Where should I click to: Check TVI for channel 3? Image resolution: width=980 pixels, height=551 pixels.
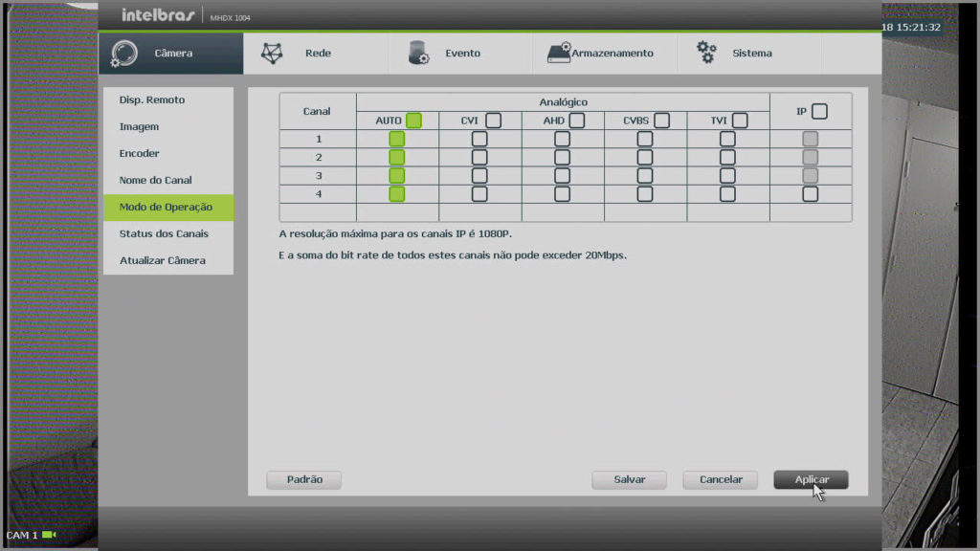coord(727,176)
